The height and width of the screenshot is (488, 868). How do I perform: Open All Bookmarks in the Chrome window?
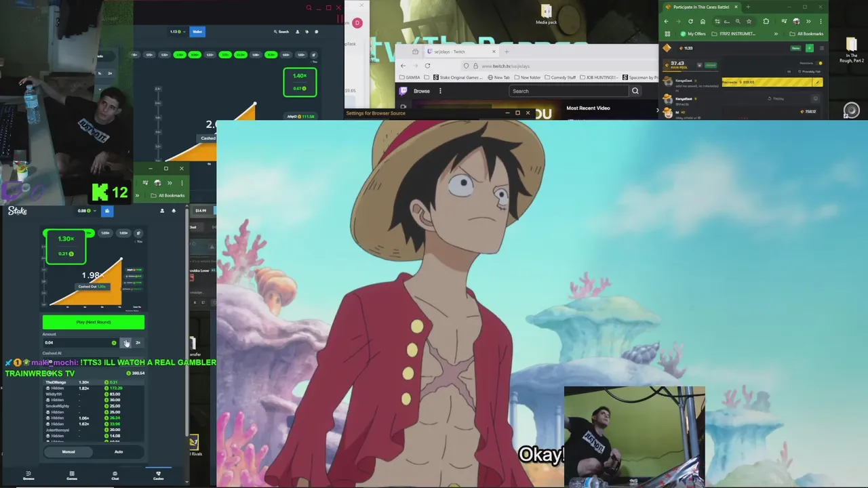(x=807, y=34)
